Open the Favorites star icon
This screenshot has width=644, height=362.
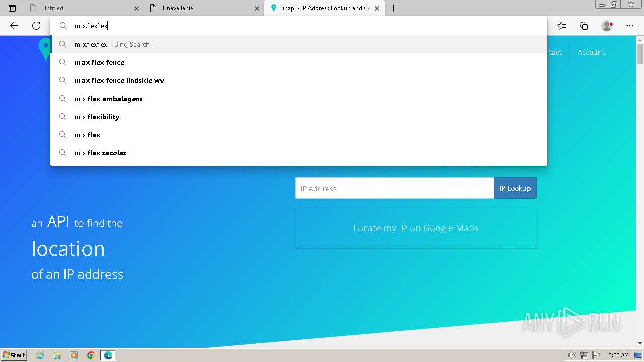click(561, 26)
